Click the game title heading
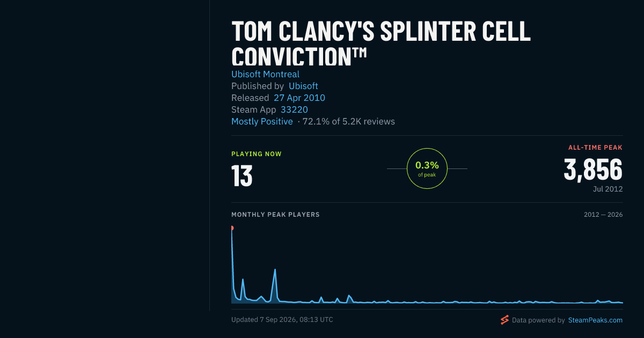Viewport: 644px width, 338px height. click(x=381, y=43)
